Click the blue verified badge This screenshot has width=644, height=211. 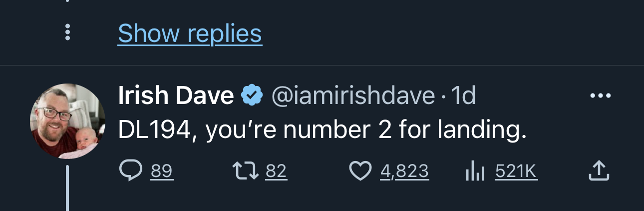(x=253, y=95)
